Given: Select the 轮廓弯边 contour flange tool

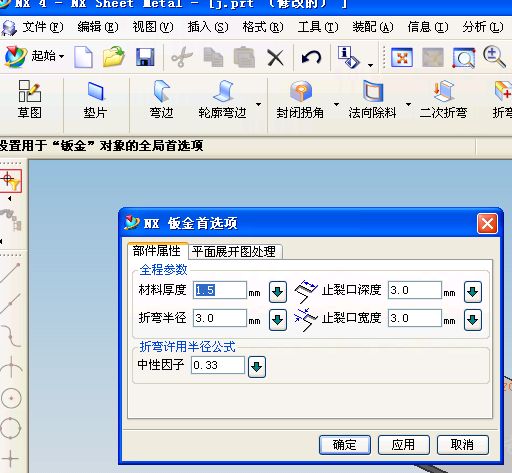Looking at the screenshot, I should pyautogui.click(x=222, y=100).
